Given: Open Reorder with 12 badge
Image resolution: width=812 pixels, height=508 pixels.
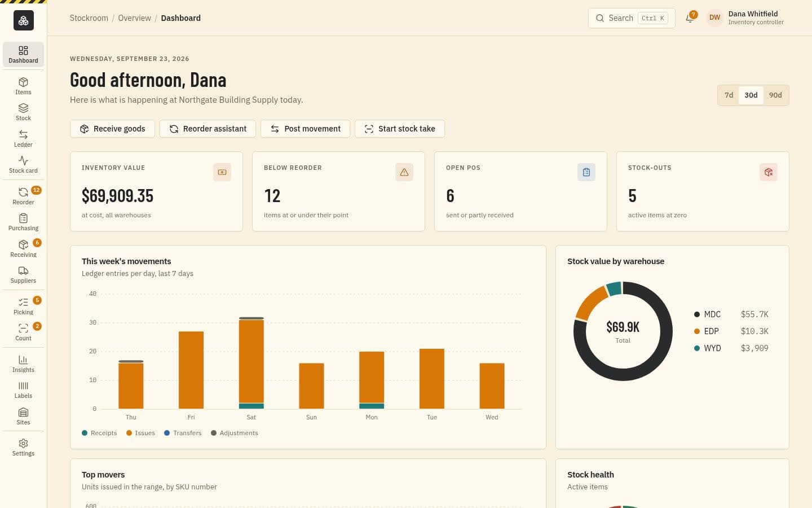Looking at the screenshot, I should (23, 196).
